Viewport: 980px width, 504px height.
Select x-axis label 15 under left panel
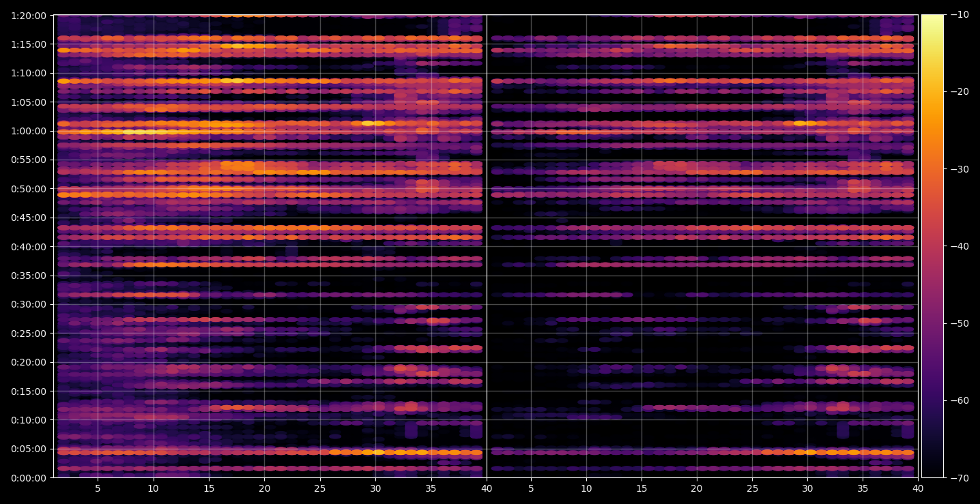(x=209, y=488)
